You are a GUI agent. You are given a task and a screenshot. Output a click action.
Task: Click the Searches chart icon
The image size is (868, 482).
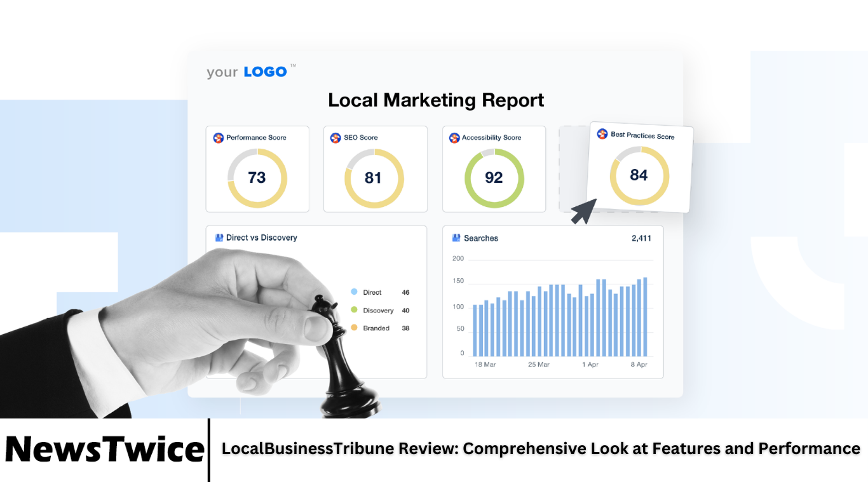coord(456,238)
